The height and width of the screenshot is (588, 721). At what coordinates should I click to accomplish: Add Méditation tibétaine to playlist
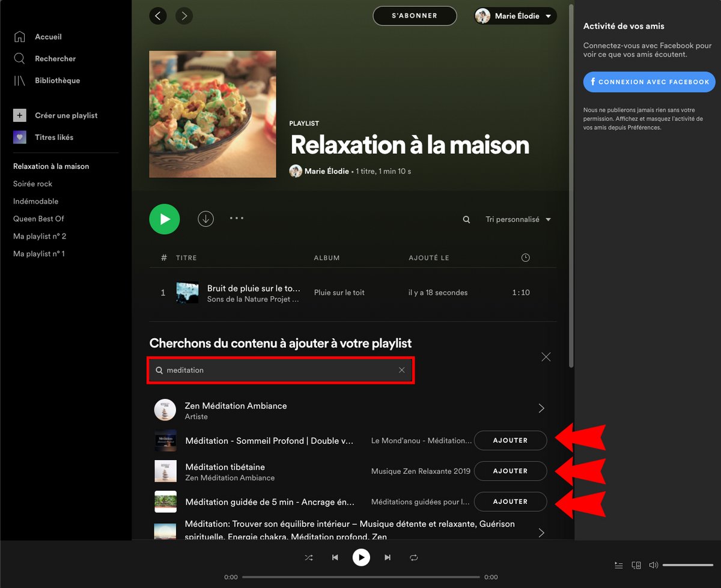510,471
